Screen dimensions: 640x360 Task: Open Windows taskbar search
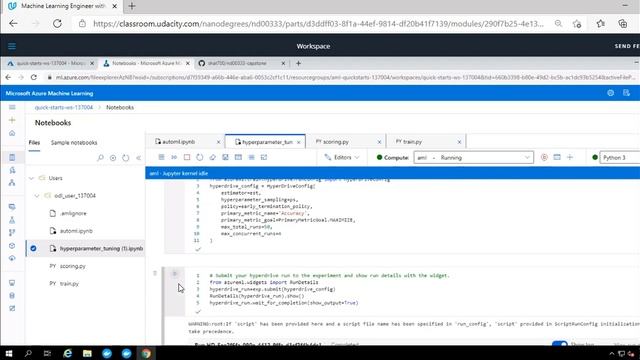[x=28, y=353]
